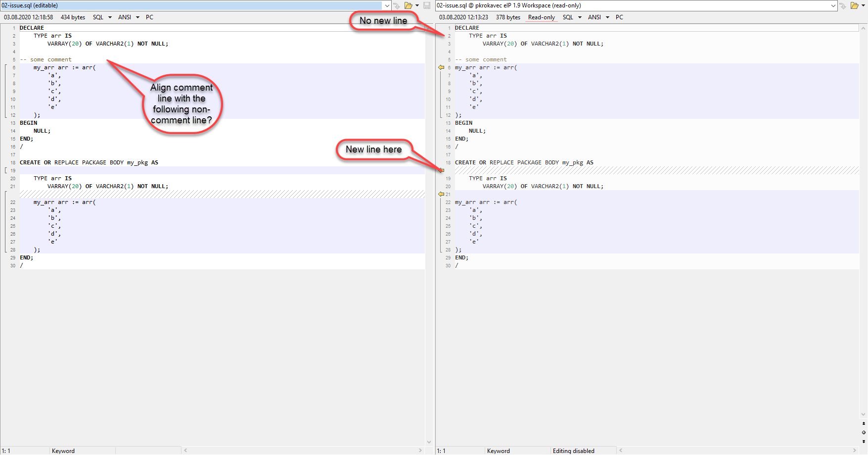Image resolution: width=868 pixels, height=455 pixels.
Task: Open the folder icon's recent files dropdown
Action: tap(417, 5)
